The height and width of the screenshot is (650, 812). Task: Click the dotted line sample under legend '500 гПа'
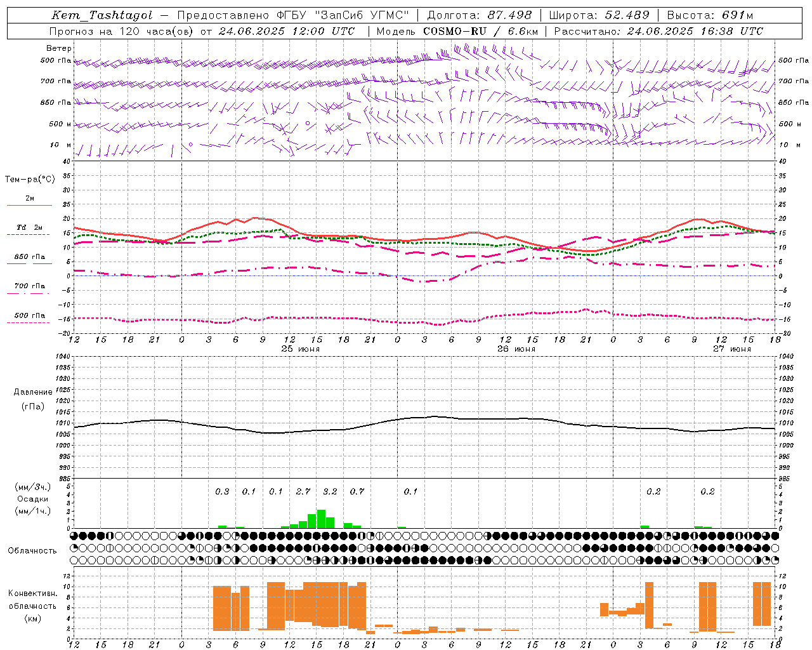pos(28,323)
